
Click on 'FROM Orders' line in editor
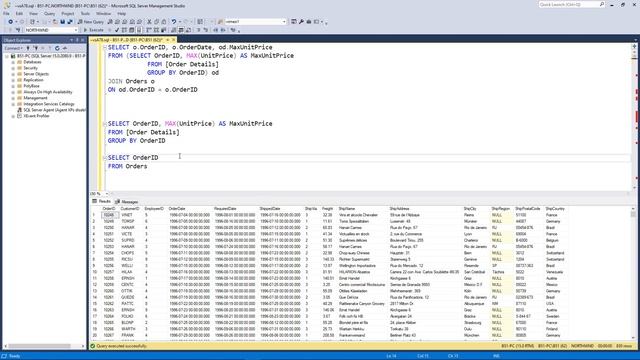(x=127, y=166)
